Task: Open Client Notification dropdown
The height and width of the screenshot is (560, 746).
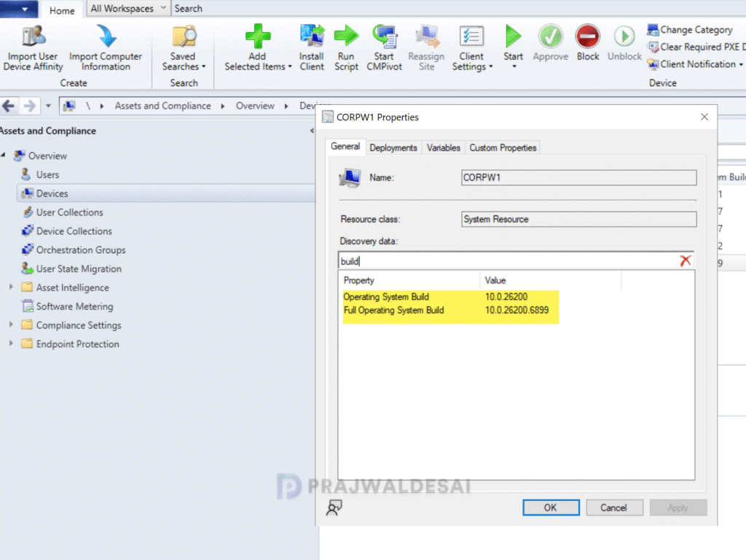Action: (695, 64)
